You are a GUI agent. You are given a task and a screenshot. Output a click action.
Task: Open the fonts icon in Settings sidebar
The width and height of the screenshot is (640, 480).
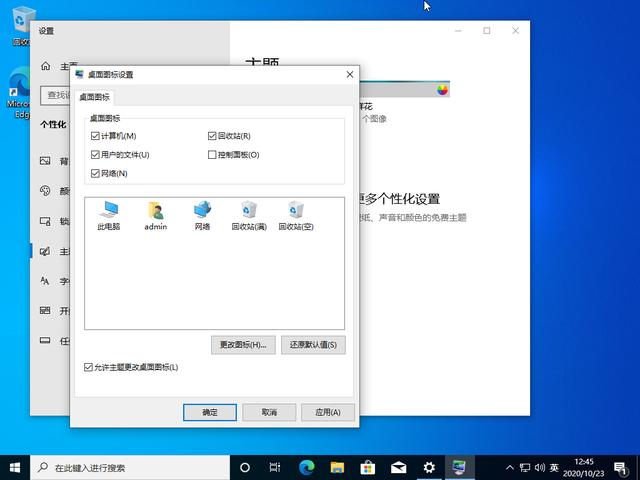point(45,281)
